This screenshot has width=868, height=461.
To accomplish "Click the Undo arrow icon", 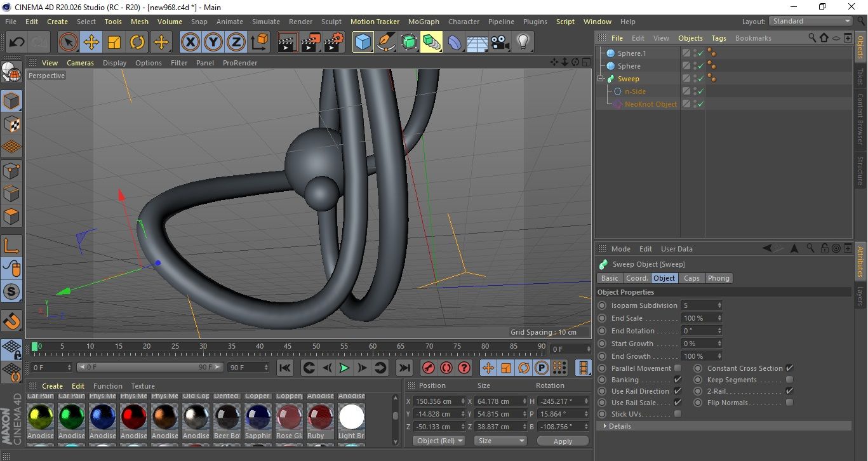I will pyautogui.click(x=17, y=43).
